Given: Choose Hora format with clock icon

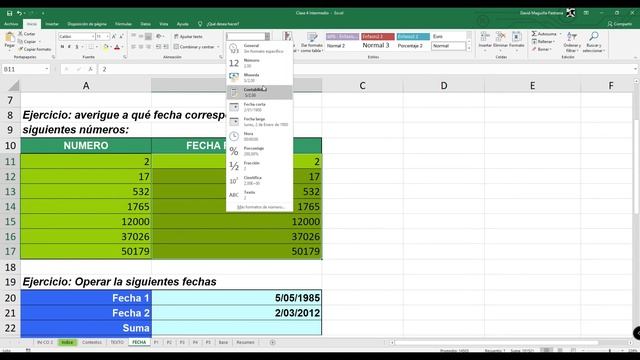Looking at the screenshot, I should (260, 136).
